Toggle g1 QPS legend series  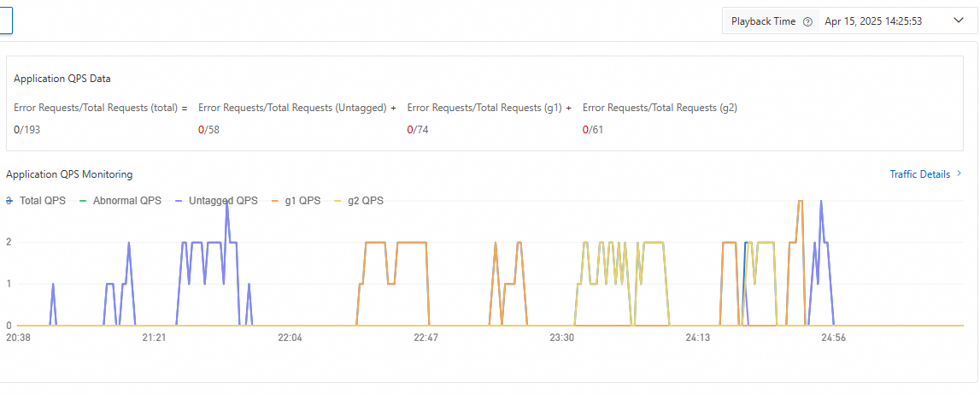pyautogui.click(x=296, y=201)
